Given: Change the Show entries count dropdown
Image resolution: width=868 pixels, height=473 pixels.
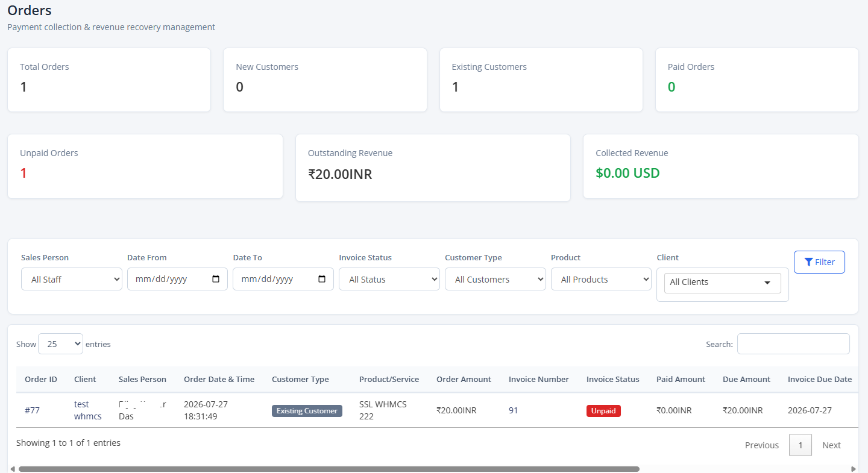Looking at the screenshot, I should click(60, 343).
